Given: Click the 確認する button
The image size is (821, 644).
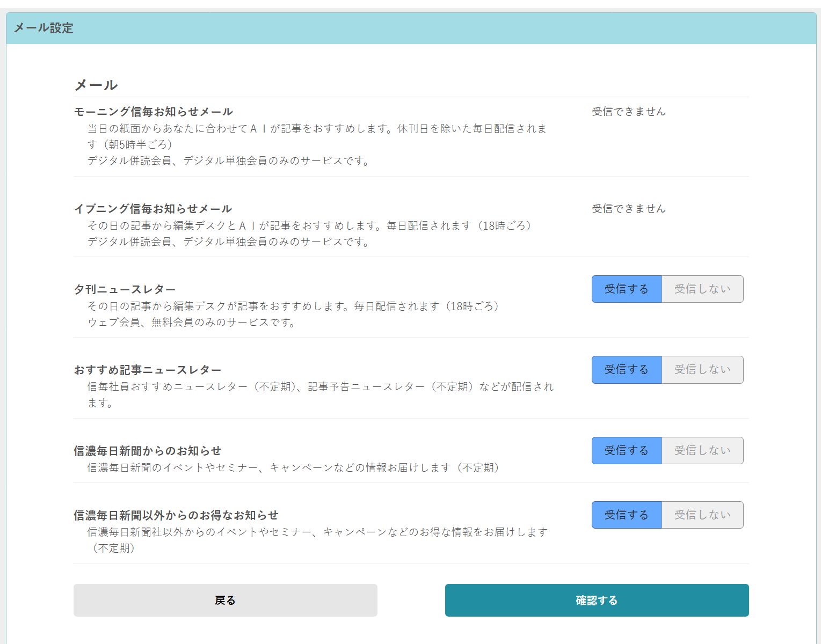Looking at the screenshot, I should 597,600.
